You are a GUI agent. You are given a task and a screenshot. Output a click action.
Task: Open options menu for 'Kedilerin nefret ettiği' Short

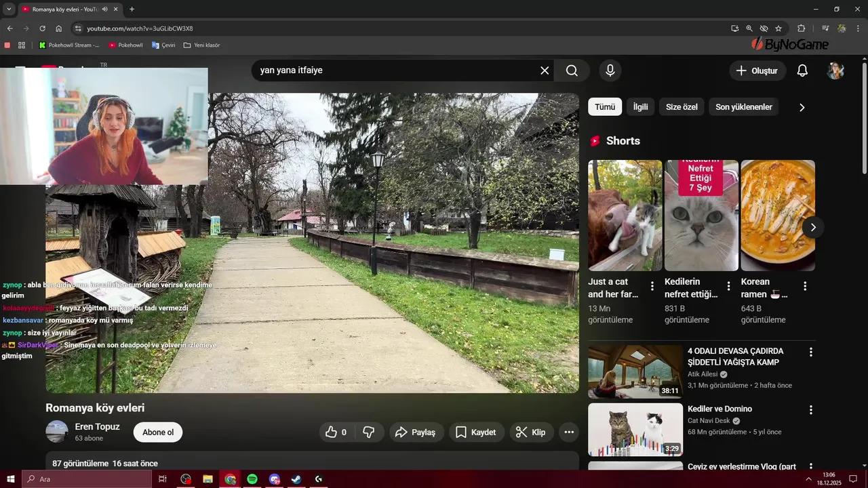coord(729,286)
